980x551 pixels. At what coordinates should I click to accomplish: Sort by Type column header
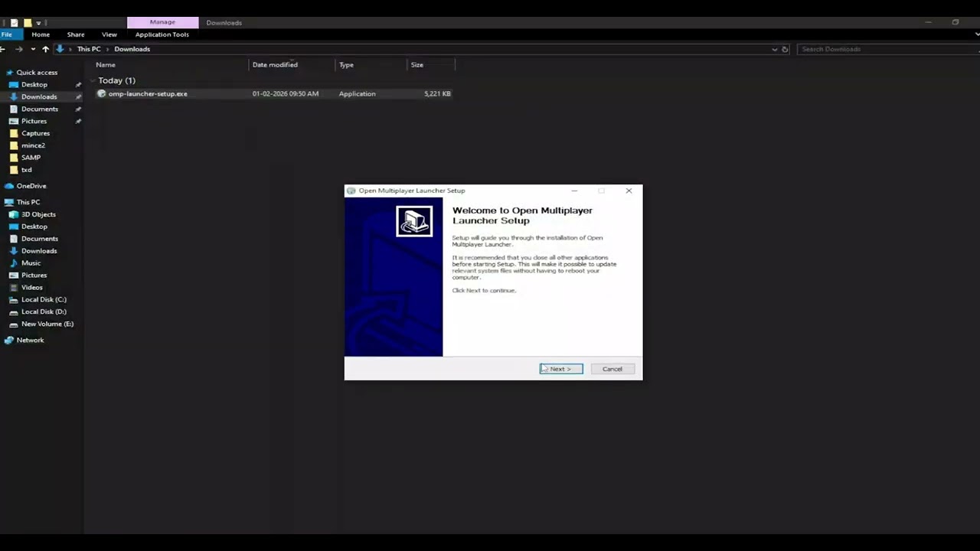(x=346, y=65)
